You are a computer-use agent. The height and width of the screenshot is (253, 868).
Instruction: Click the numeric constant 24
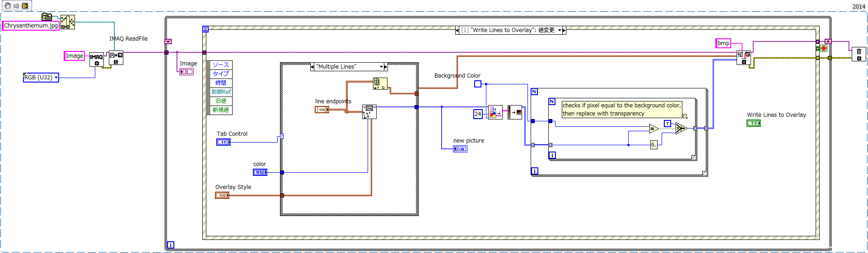tap(478, 114)
